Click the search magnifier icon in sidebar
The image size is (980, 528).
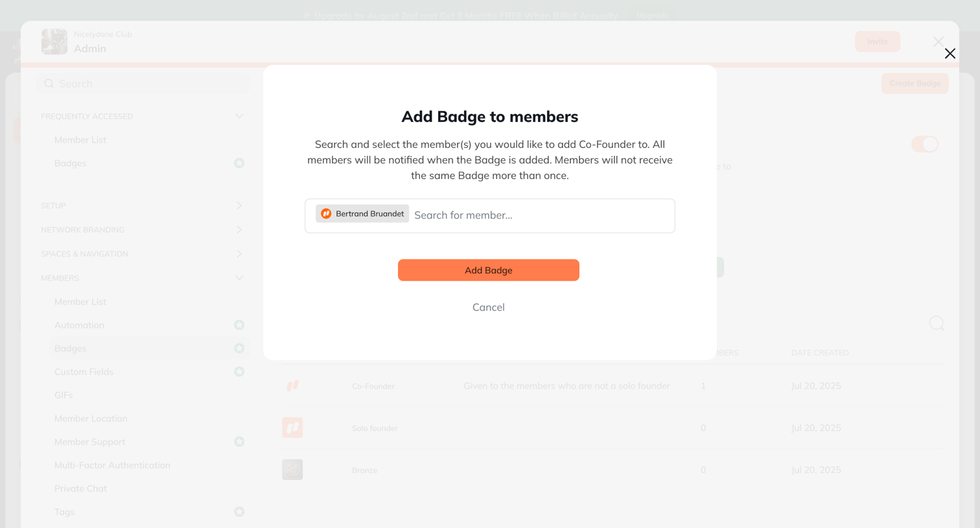point(49,84)
